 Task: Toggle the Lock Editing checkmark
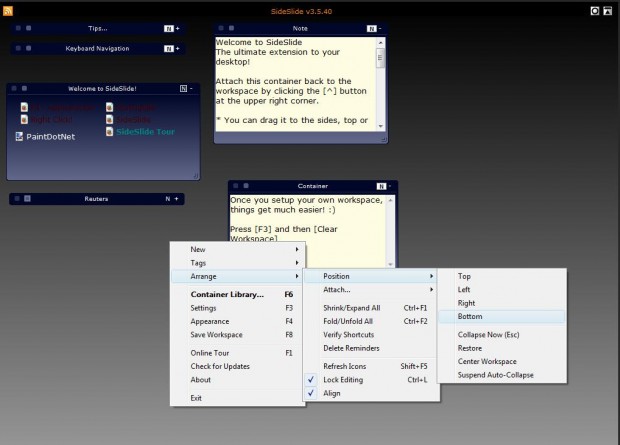click(311, 380)
